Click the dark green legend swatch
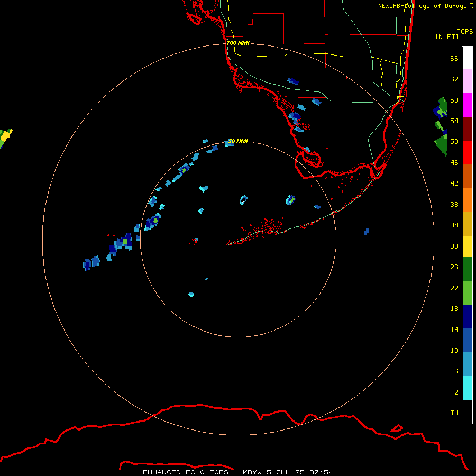Image resolution: width=476 pixels, height=476 pixels. pos(467,269)
